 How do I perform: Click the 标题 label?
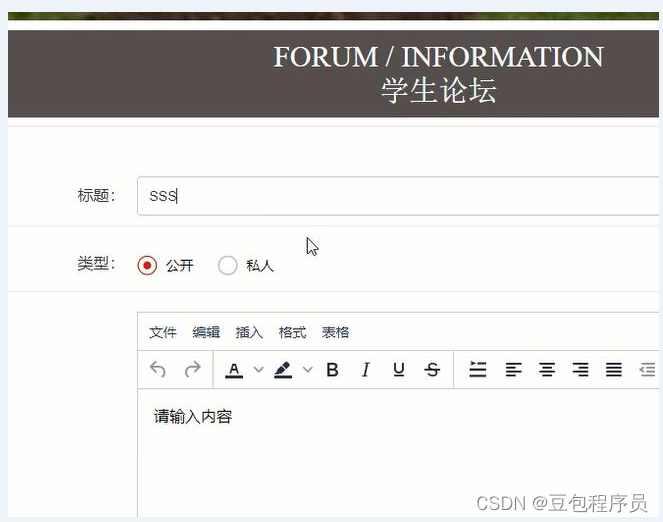click(x=96, y=196)
